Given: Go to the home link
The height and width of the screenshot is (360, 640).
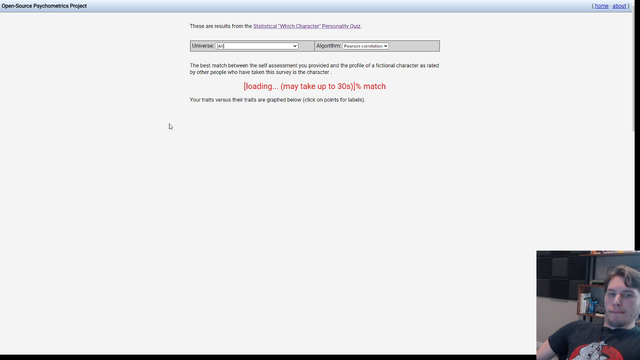Looking at the screenshot, I should pos(601,6).
